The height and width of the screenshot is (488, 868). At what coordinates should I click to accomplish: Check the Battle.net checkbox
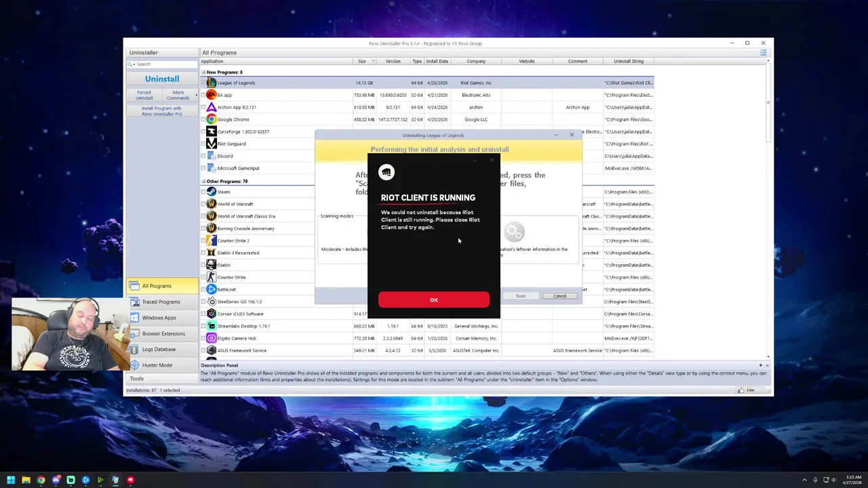203,289
